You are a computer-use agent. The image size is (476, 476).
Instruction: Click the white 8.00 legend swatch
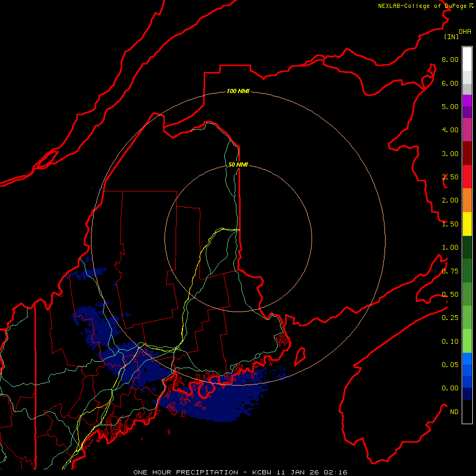tap(467, 58)
